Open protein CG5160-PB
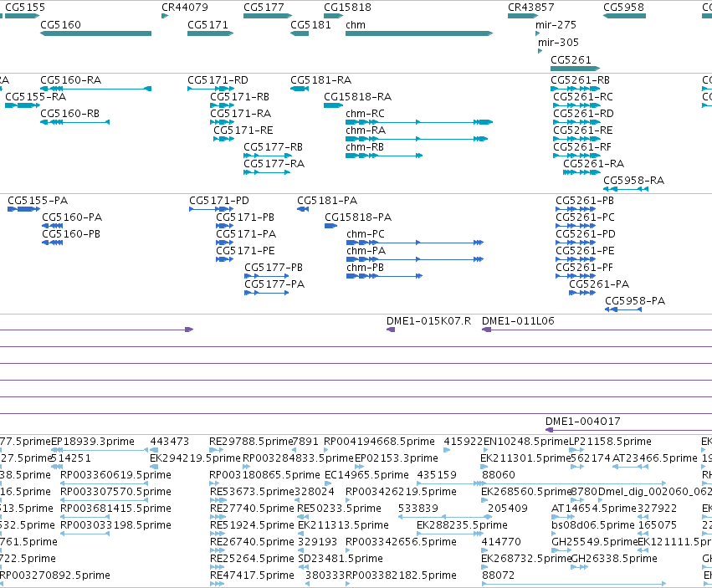Image resolution: width=712 pixels, height=588 pixels. [x=71, y=234]
